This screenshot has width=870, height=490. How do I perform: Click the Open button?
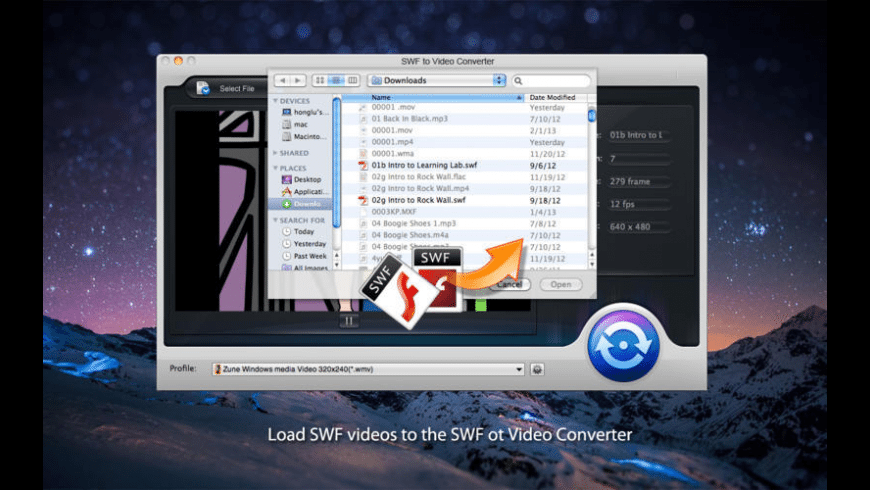coord(560,284)
